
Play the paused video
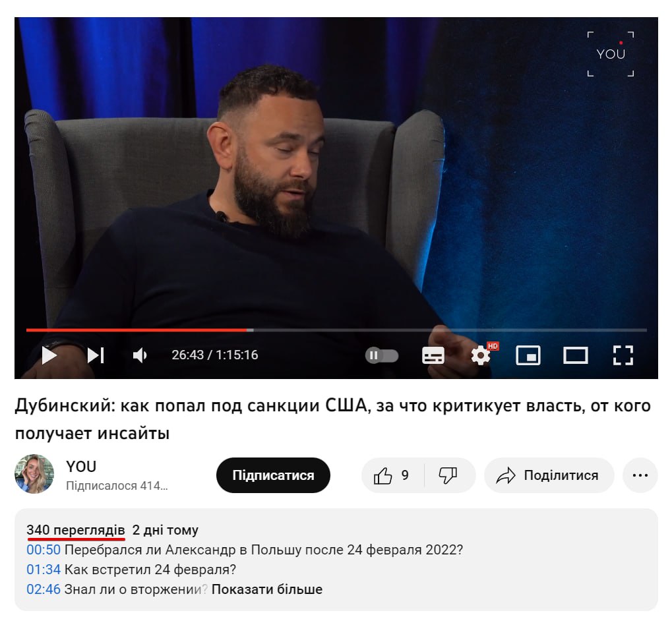pos(49,355)
